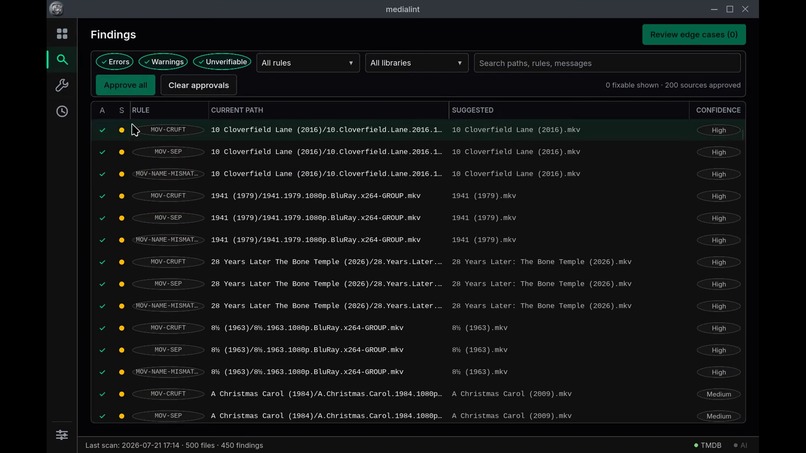Click High badge on 28 Years Later MOV-SEP row
The height and width of the screenshot is (453, 806).
[718, 284]
